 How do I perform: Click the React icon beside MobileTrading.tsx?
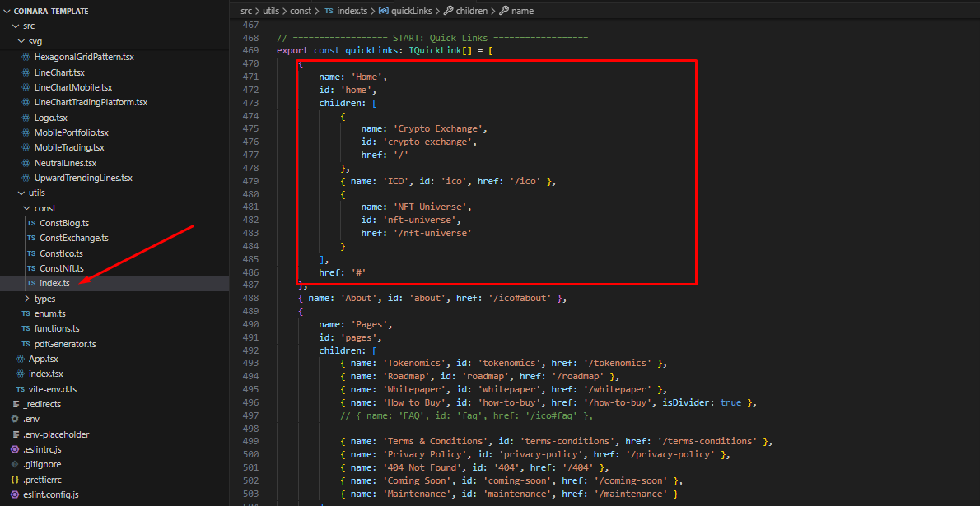26,147
